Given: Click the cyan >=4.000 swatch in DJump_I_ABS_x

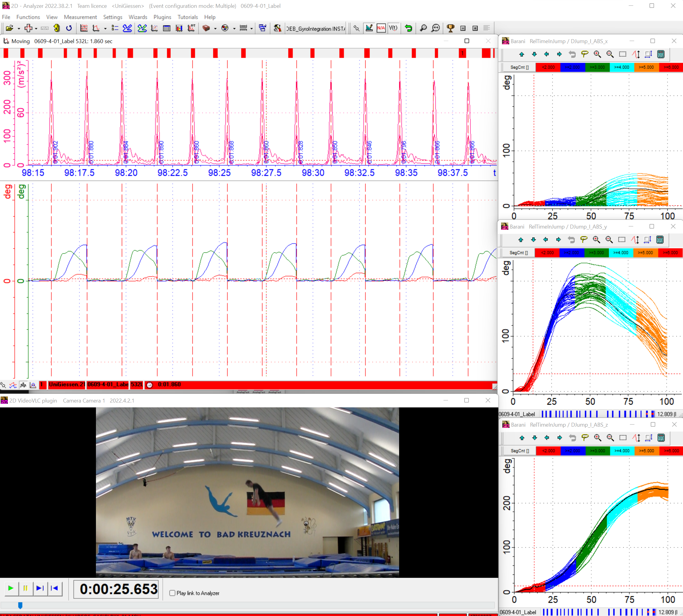Looking at the screenshot, I should [621, 67].
